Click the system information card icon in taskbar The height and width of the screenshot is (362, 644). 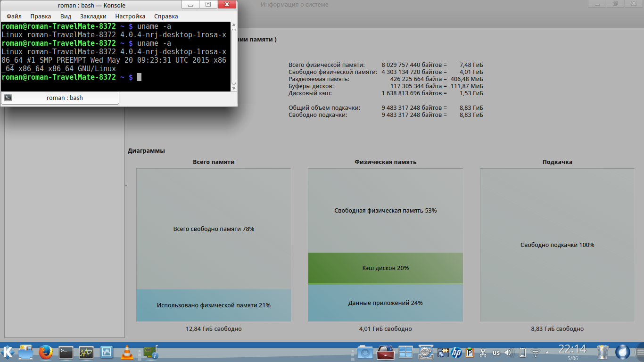pyautogui.click(x=150, y=352)
